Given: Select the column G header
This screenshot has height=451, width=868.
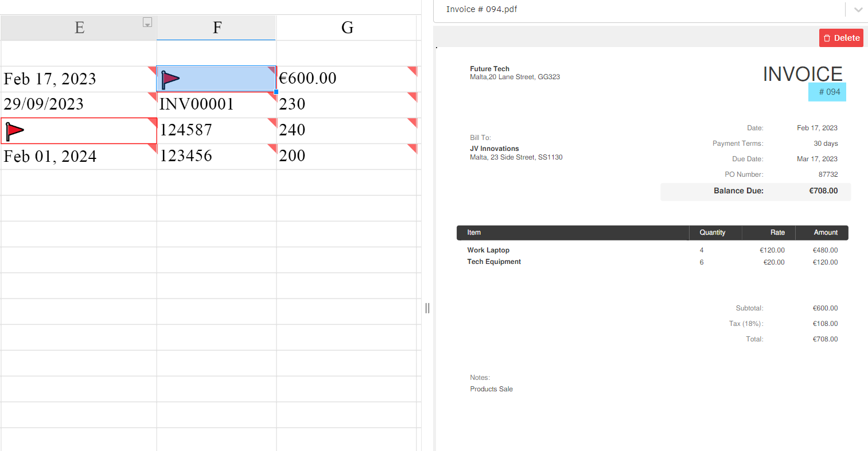Looking at the screenshot, I should click(347, 28).
